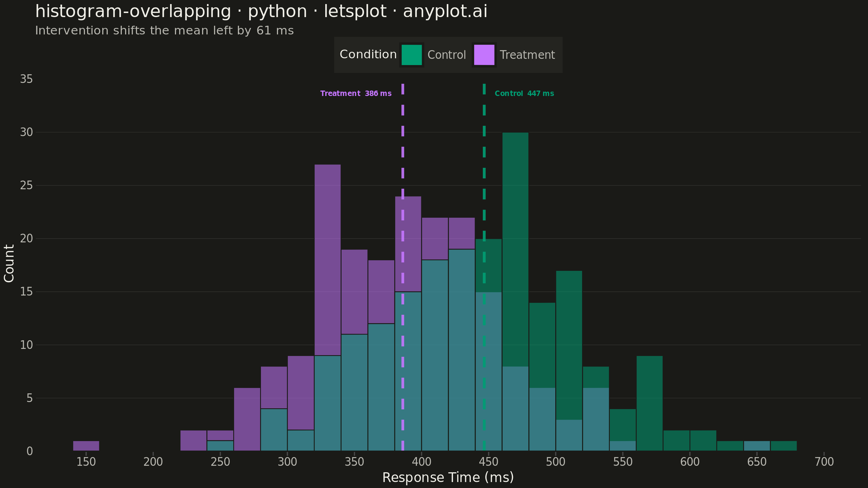Click the 'Control 447 ms' annotation

tap(524, 94)
